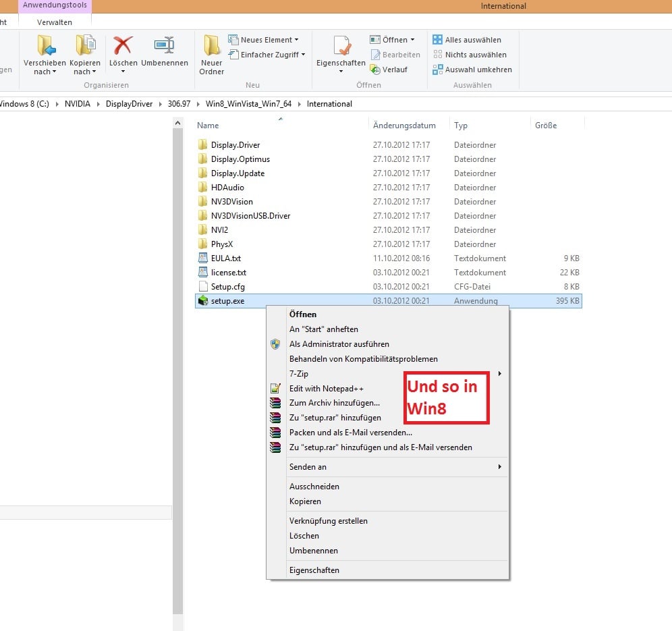Select the Display.Optimus folder name

[240, 159]
